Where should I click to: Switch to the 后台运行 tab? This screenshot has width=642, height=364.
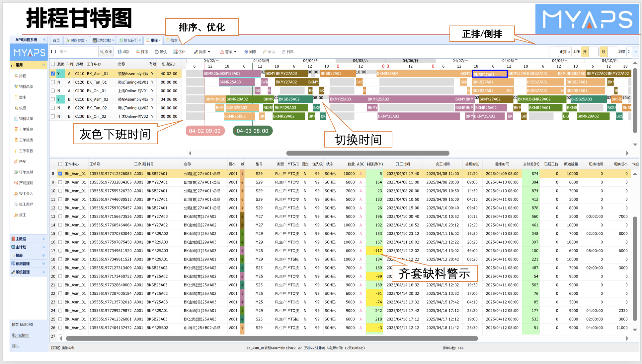point(130,40)
